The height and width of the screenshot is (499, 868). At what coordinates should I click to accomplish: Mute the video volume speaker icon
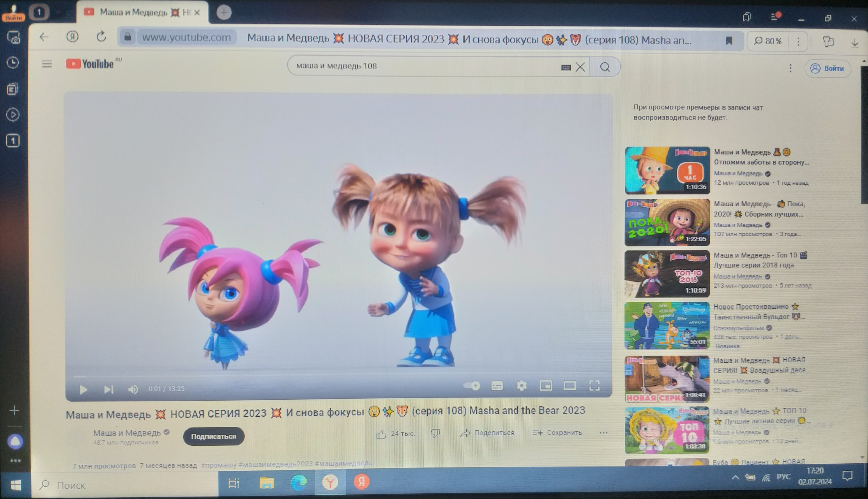click(133, 389)
